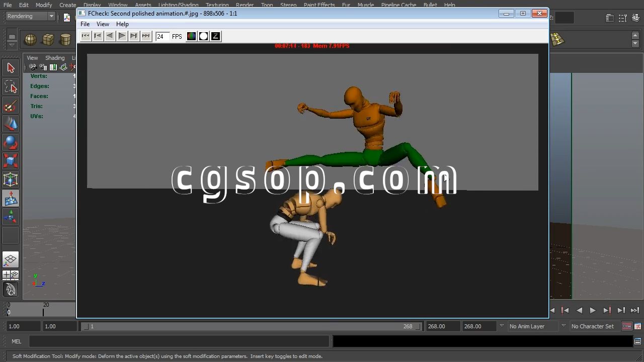Toggle the Z depth display in FCheck
The height and width of the screenshot is (362, 644).
coord(215,36)
